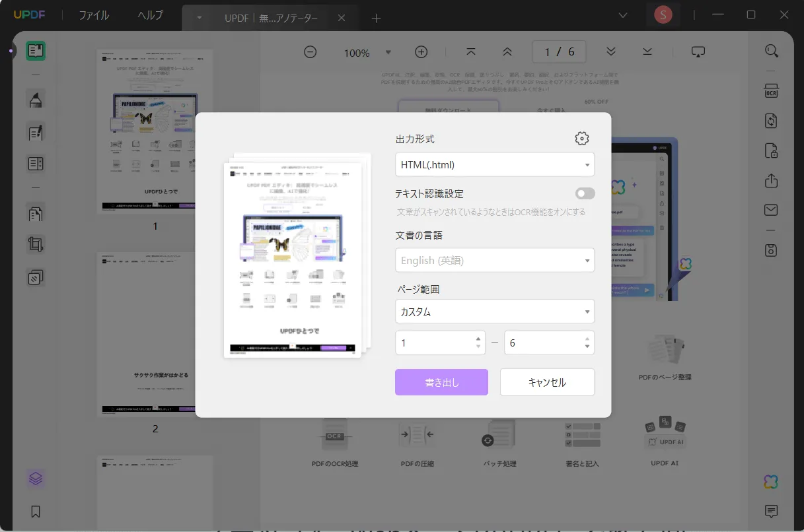Click the current page number field
The image size is (804, 532).
(x=559, y=51)
